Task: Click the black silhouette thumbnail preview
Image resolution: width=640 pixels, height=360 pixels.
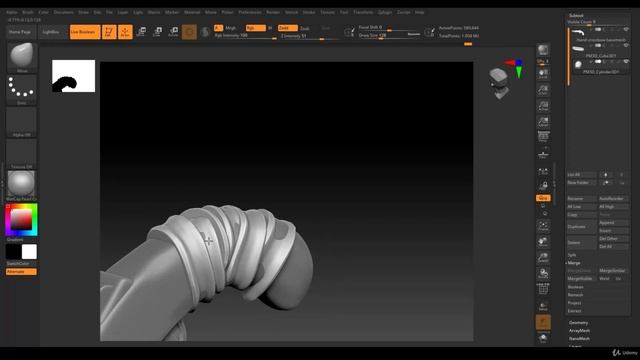Action: 73,76
